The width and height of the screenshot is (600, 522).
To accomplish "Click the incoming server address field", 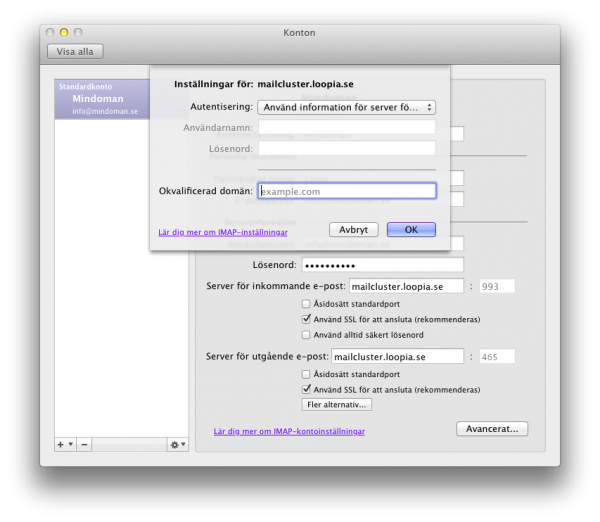I will [x=406, y=286].
